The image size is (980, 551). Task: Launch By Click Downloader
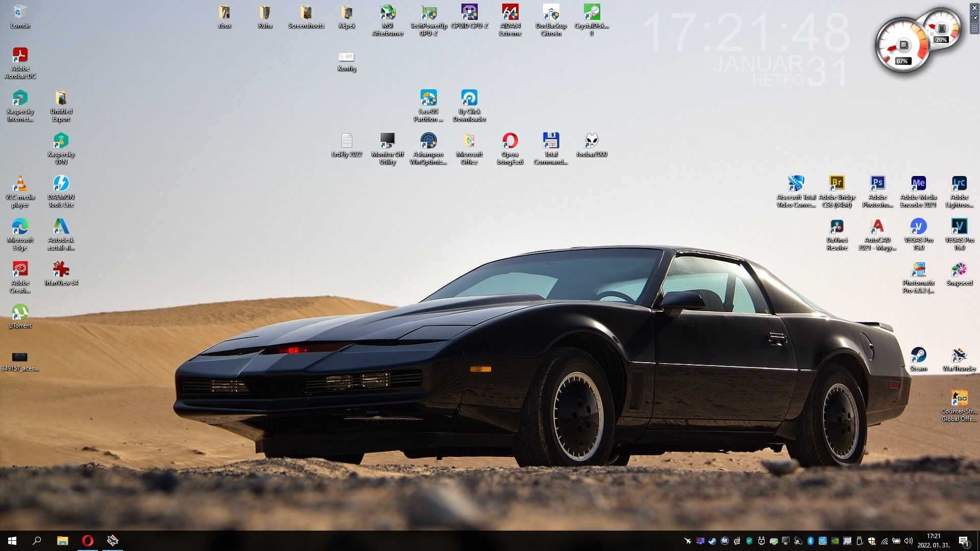pyautogui.click(x=469, y=106)
